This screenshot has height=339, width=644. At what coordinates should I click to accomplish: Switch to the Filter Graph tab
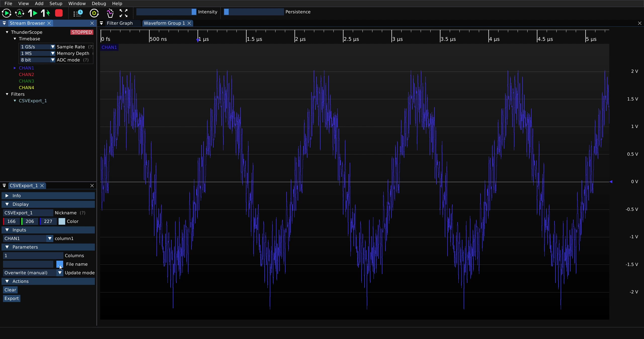pyautogui.click(x=120, y=23)
